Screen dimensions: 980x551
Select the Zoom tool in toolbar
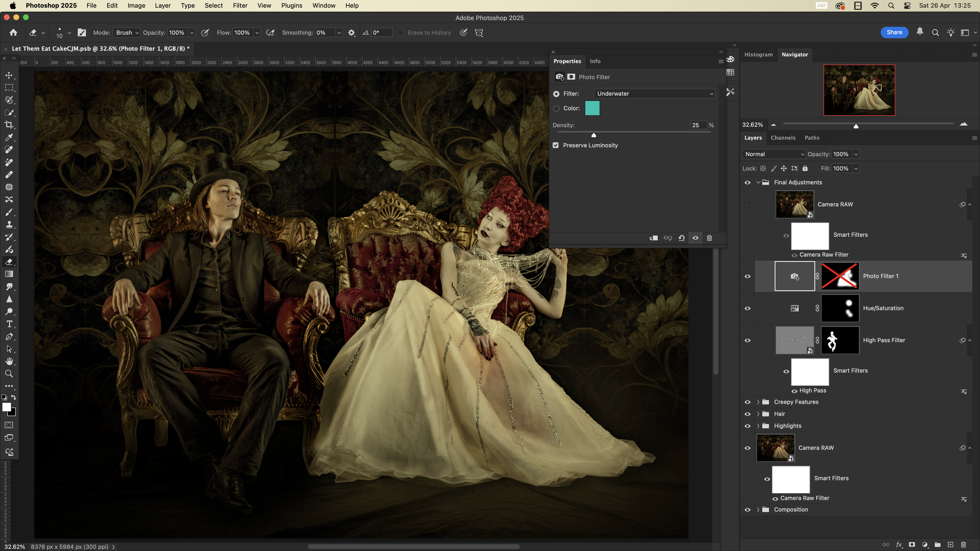tap(9, 374)
